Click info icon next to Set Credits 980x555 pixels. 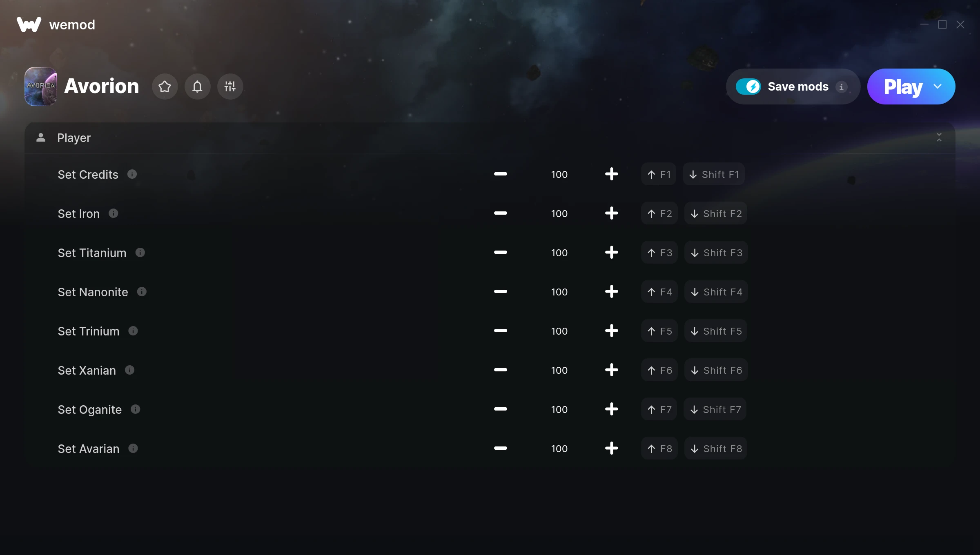point(132,174)
